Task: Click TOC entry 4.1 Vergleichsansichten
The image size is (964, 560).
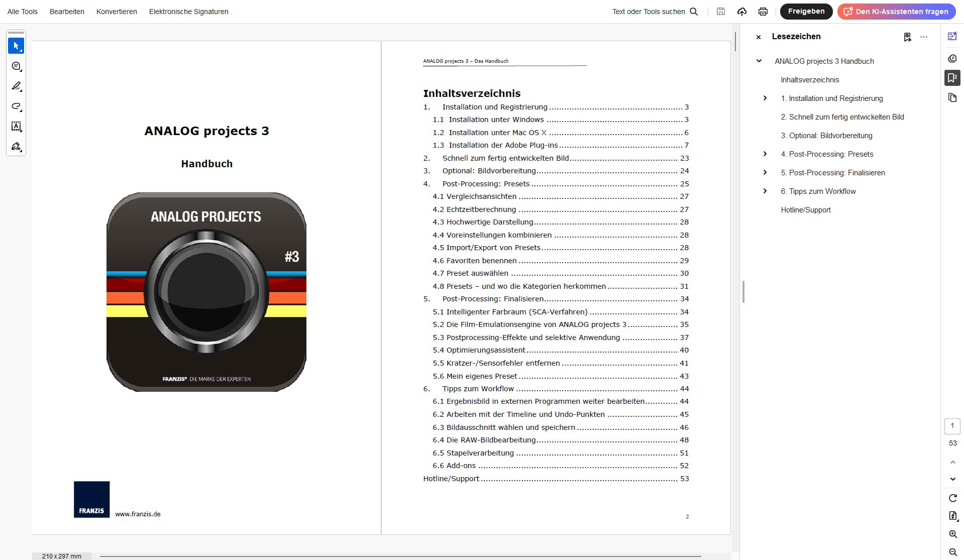Action: point(561,196)
